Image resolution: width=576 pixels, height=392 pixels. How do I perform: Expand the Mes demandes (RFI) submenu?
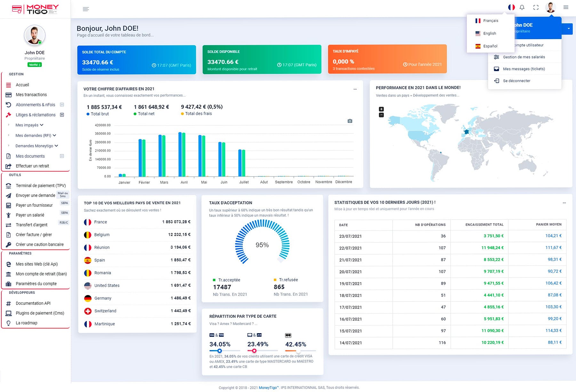[x=36, y=135]
